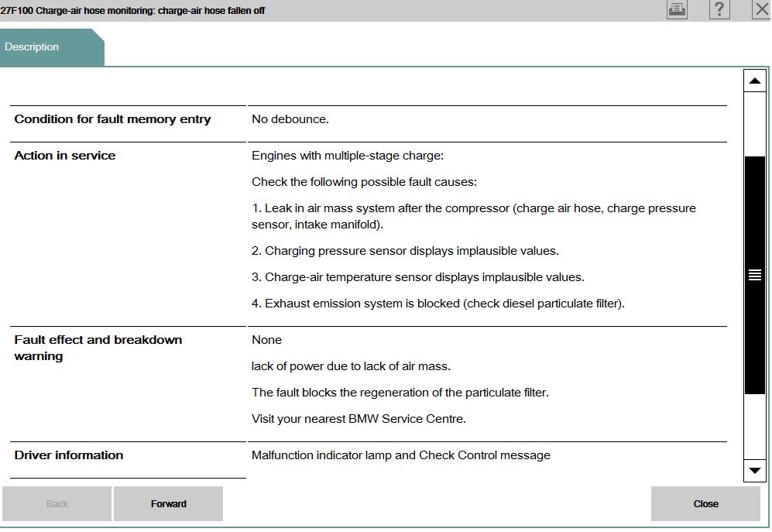The height and width of the screenshot is (532, 772).
Task: Select the 'Condition for fault memory entry' heading
Action: tap(112, 119)
